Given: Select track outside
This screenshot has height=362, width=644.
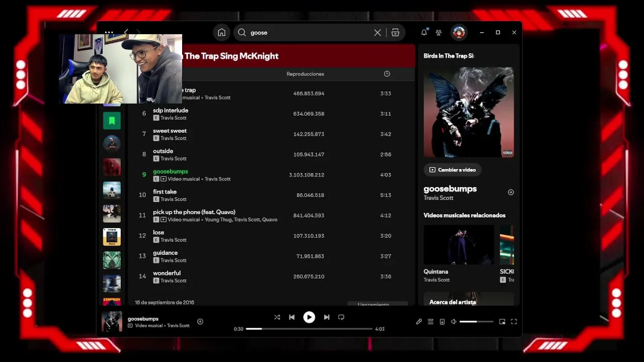Looking at the screenshot, I should (x=272, y=154).
